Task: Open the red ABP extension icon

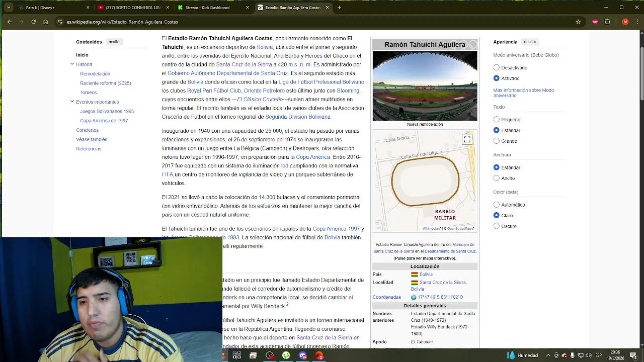Action: coord(595,22)
